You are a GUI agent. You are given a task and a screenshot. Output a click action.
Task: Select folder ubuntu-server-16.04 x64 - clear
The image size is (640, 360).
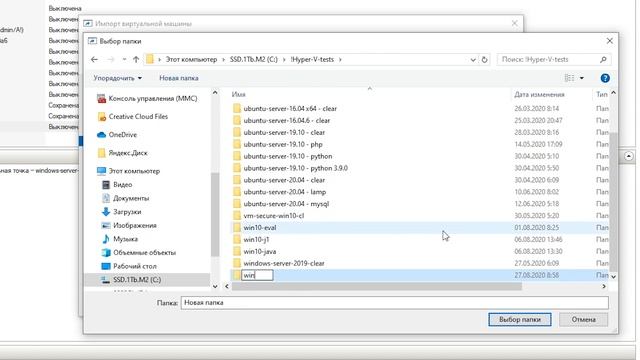290,109
